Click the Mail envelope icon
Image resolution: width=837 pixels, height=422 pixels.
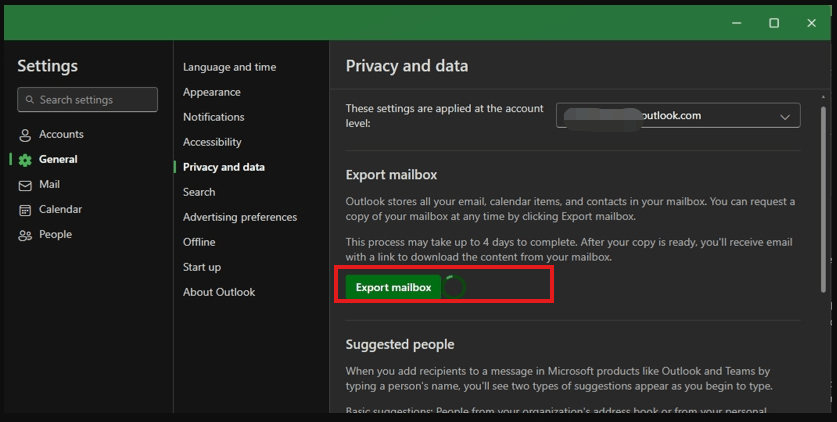(25, 185)
